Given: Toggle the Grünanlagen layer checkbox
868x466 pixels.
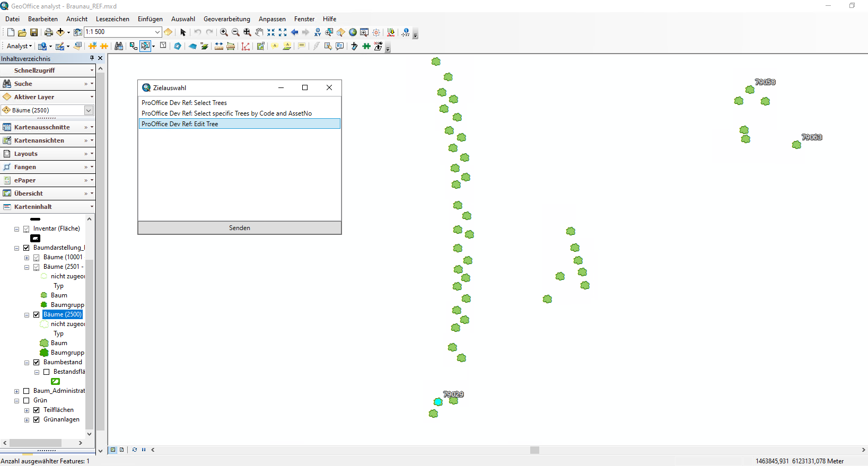Looking at the screenshot, I should (x=37, y=419).
